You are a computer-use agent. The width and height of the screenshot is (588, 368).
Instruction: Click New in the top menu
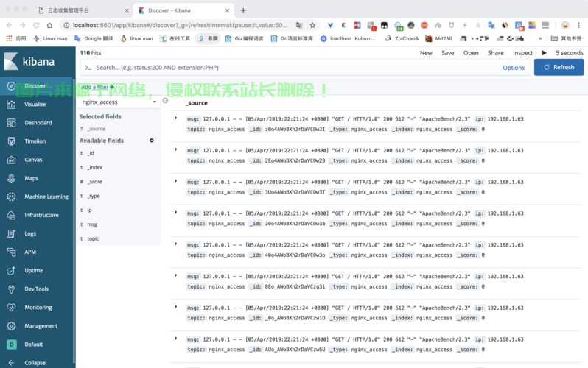[426, 53]
